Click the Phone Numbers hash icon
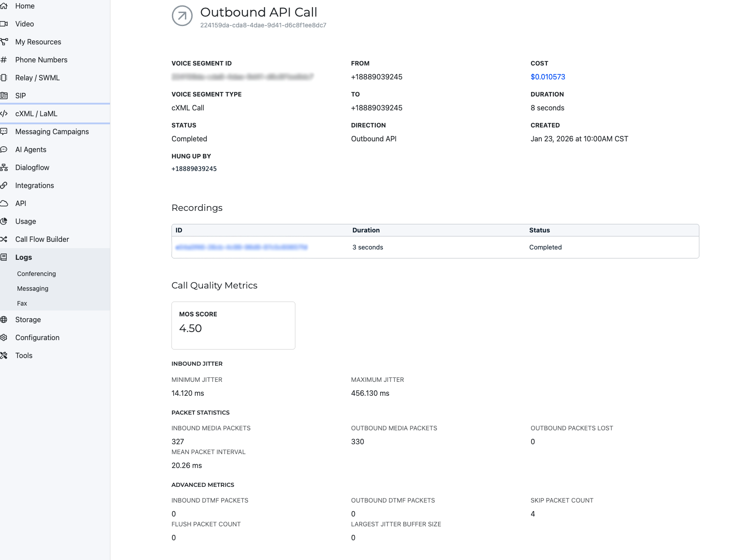The height and width of the screenshot is (560, 729). (4, 60)
